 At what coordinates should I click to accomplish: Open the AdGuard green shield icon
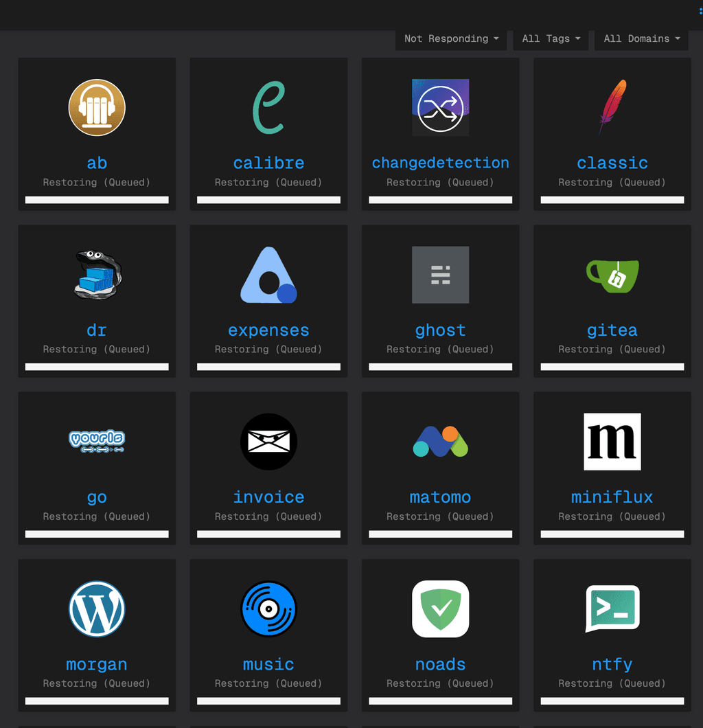tap(440, 609)
